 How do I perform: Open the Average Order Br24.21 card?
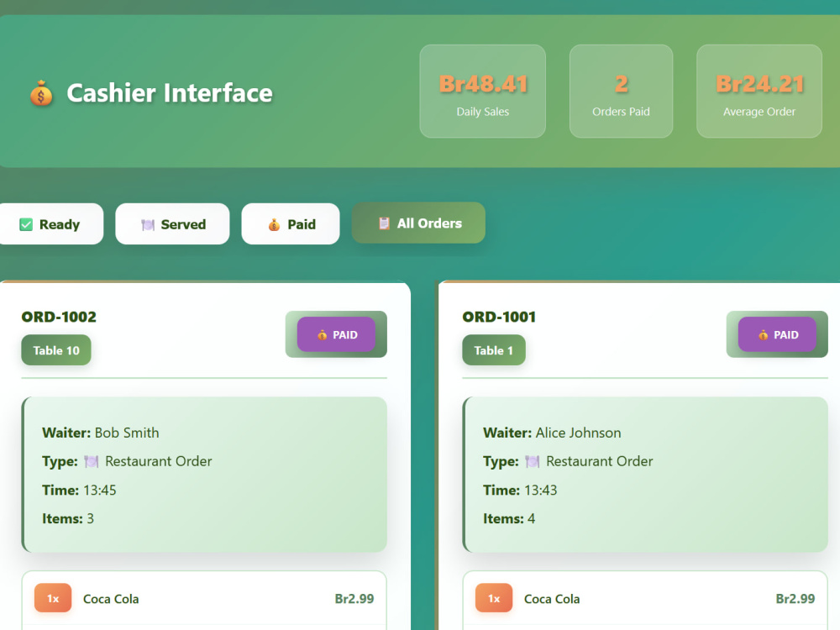point(759,91)
